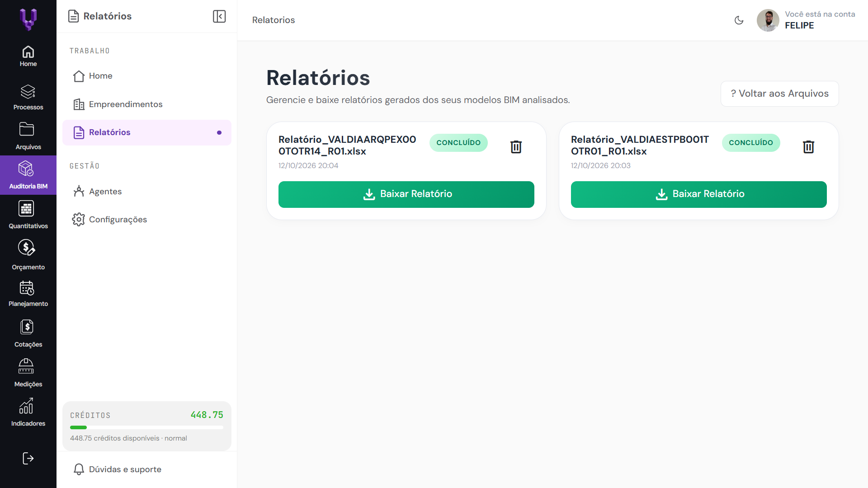Open the FELIPE account avatar
The height and width of the screenshot is (488, 868).
click(768, 20)
